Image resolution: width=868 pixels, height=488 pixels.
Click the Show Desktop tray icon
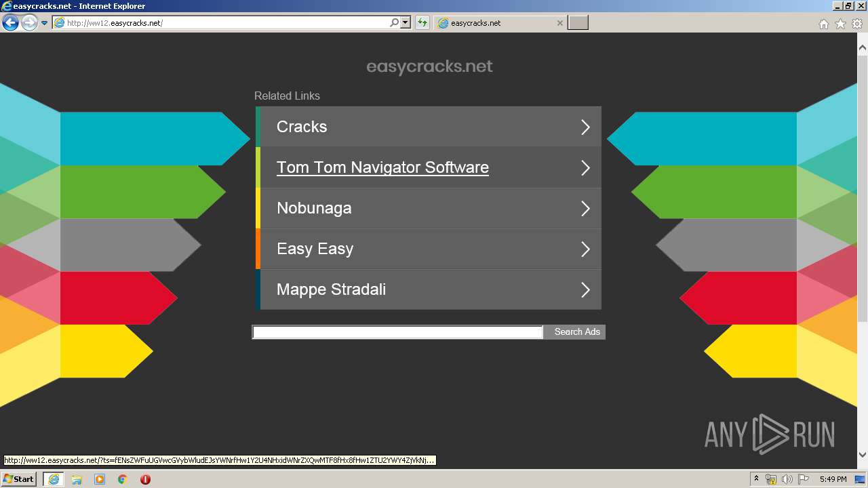tap(861, 479)
